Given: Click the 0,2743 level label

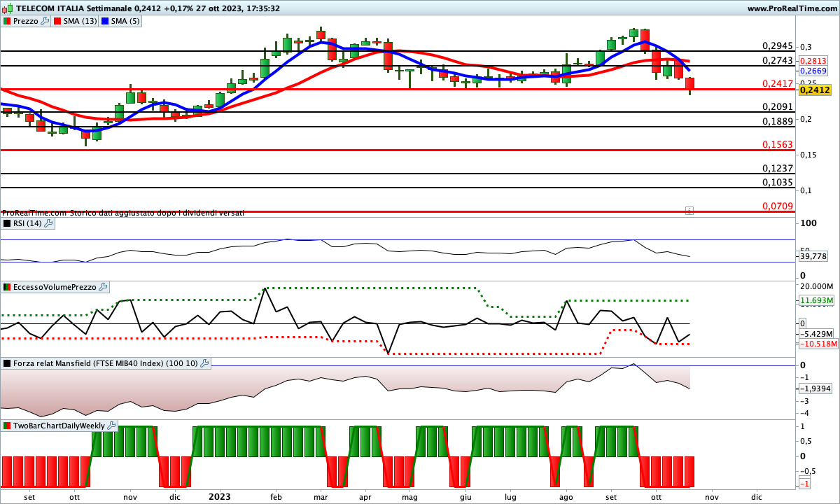Looking at the screenshot, I should pos(777,61).
